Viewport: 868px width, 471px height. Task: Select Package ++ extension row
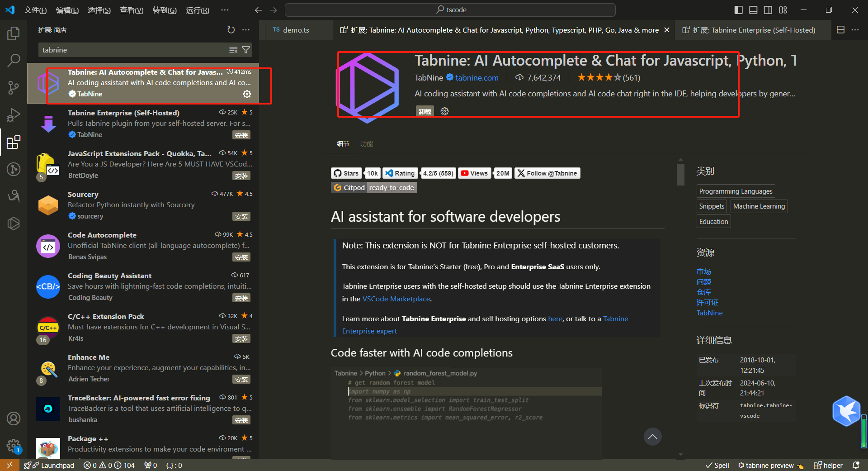point(143,445)
